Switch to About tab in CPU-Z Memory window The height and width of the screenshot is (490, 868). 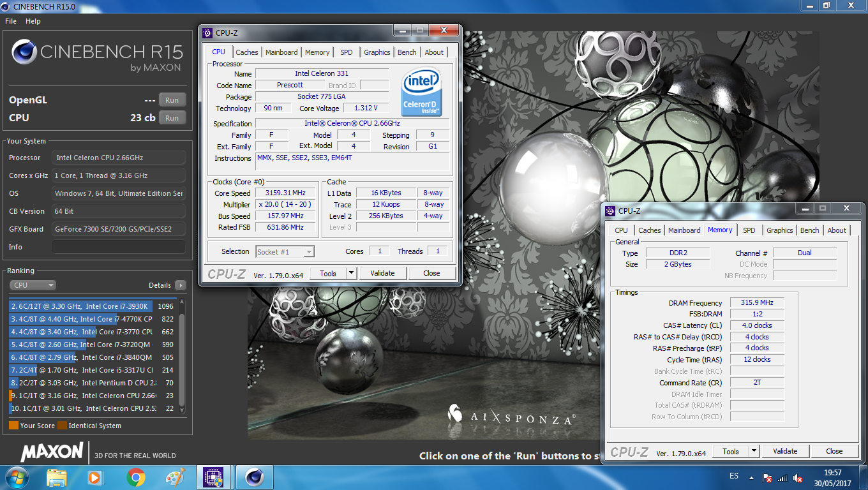point(837,230)
